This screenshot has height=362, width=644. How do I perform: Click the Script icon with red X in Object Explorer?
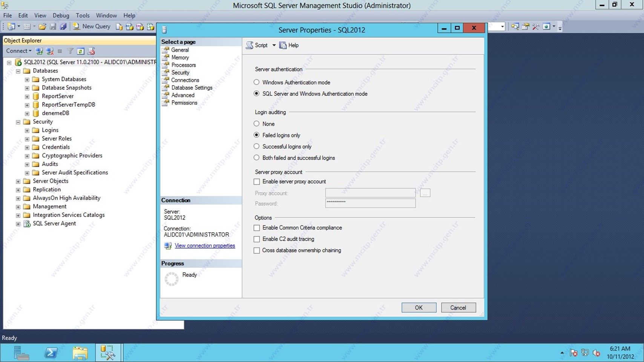pyautogui.click(x=91, y=51)
